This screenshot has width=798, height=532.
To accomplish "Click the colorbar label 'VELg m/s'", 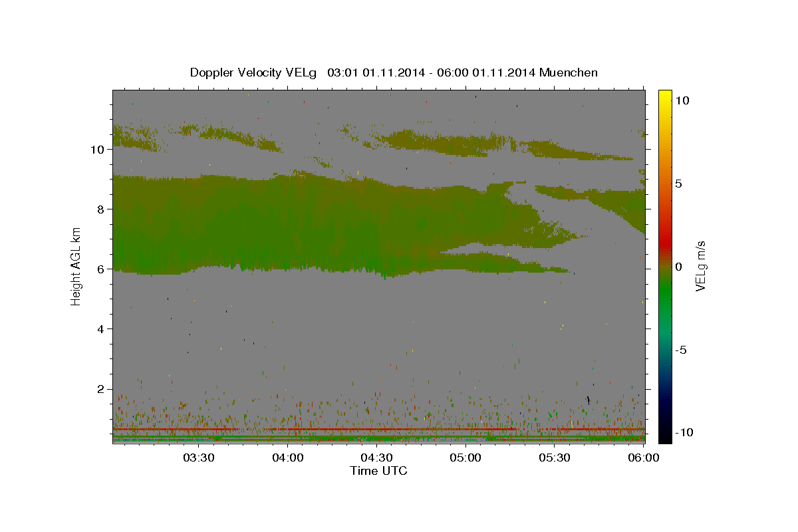I will coord(700,266).
